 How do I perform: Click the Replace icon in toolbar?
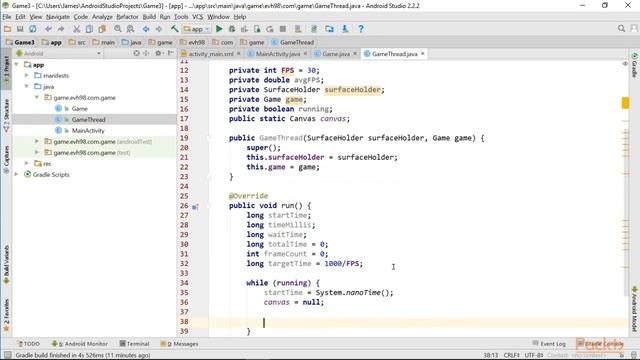(x=130, y=29)
